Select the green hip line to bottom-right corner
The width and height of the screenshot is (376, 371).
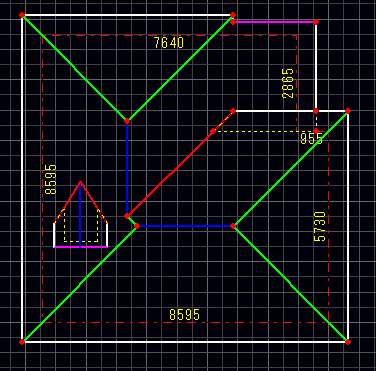coord(290,284)
